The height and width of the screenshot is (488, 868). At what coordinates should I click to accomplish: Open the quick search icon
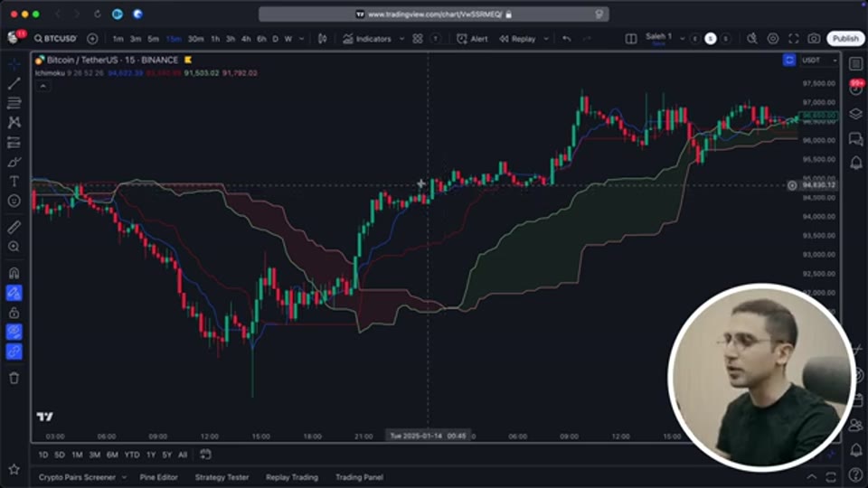click(x=751, y=39)
